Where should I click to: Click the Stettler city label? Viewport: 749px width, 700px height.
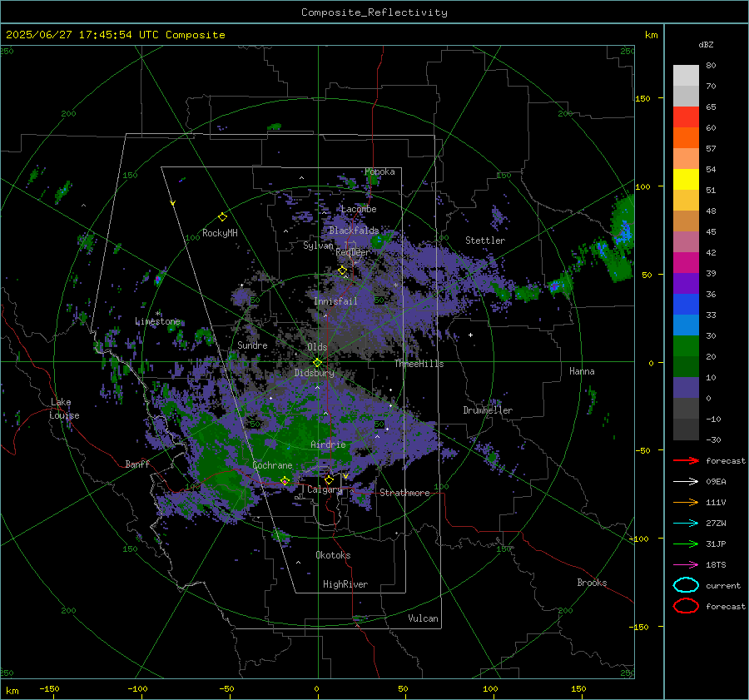click(485, 241)
